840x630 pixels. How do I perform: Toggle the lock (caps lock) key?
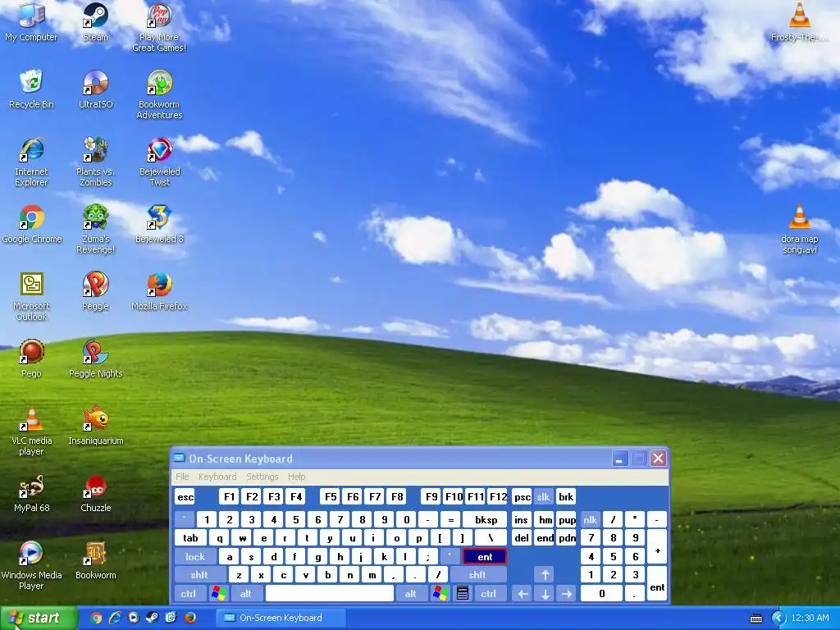[x=195, y=557]
